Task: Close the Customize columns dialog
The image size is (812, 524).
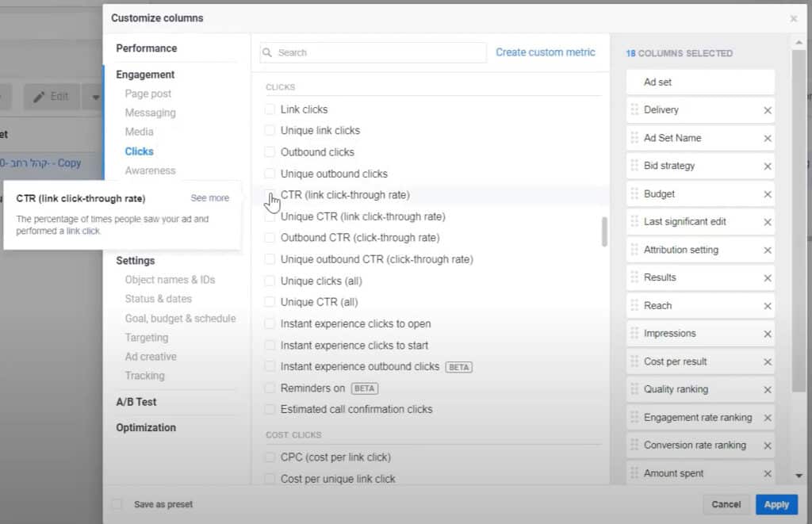Action: coord(793,18)
